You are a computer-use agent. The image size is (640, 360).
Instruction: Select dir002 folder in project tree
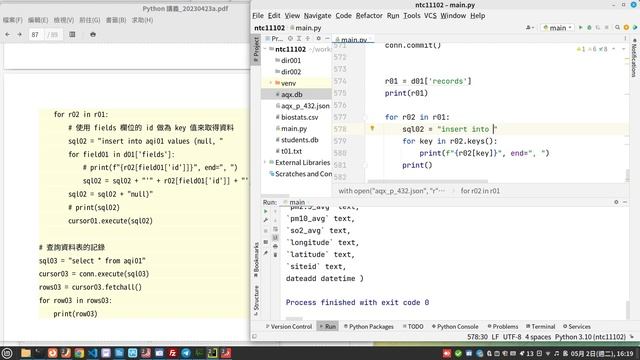point(291,72)
